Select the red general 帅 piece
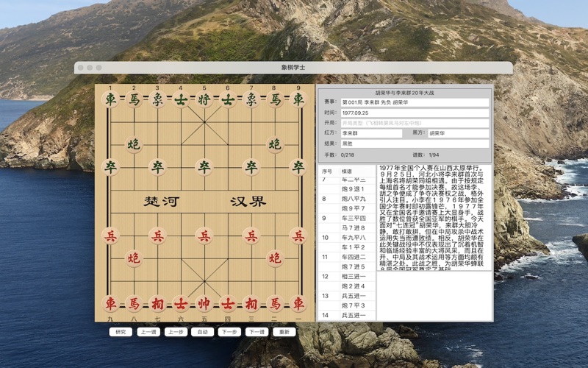588x368 pixels. coord(204,304)
